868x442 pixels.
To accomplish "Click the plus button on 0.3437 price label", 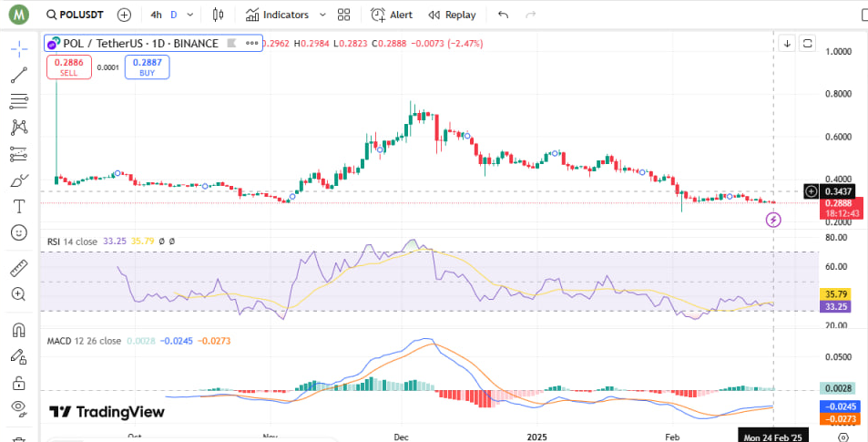I will [x=812, y=191].
